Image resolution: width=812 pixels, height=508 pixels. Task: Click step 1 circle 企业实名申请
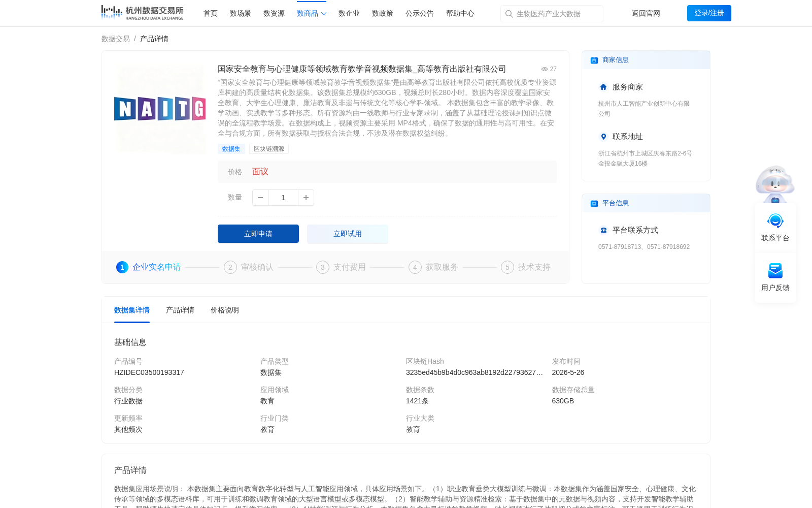[x=122, y=267]
